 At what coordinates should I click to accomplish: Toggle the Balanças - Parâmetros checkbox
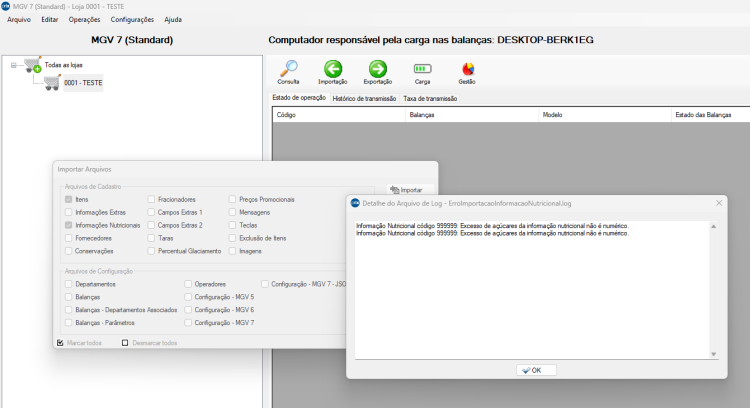point(68,323)
